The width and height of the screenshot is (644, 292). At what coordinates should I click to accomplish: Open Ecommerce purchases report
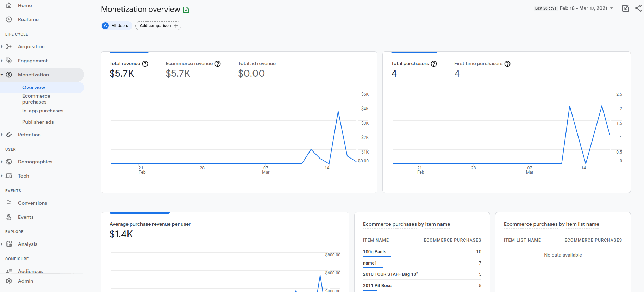[x=36, y=99]
